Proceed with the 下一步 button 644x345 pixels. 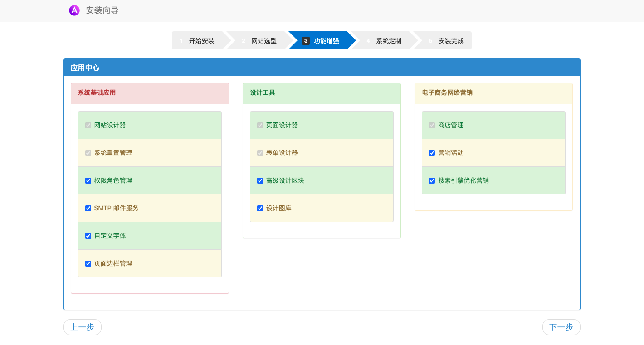click(561, 327)
